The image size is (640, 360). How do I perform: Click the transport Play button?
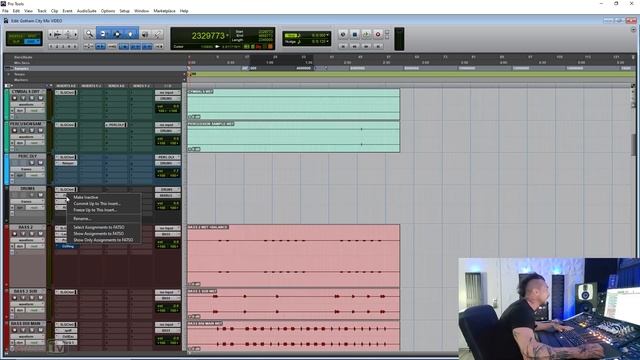click(x=366, y=35)
